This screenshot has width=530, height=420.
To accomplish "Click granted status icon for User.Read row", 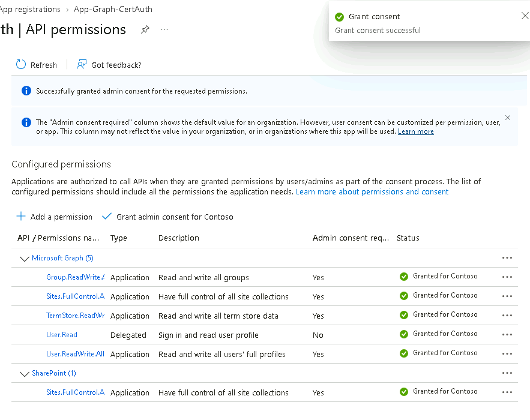I will pos(404,335).
